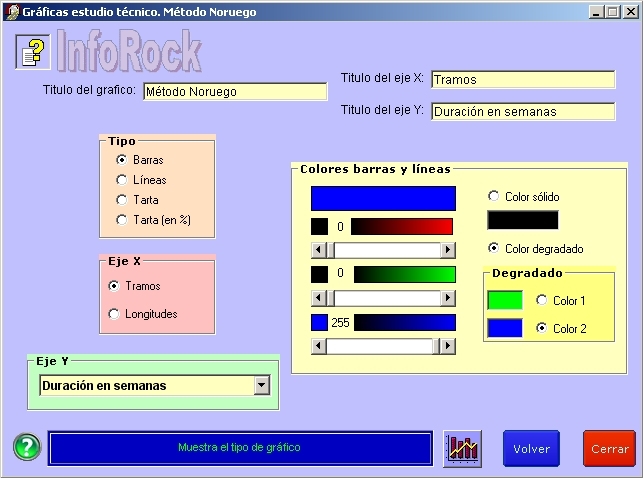The width and height of the screenshot is (643, 478).
Task: Open the Eje Y dropdown list
Action: coord(262,385)
